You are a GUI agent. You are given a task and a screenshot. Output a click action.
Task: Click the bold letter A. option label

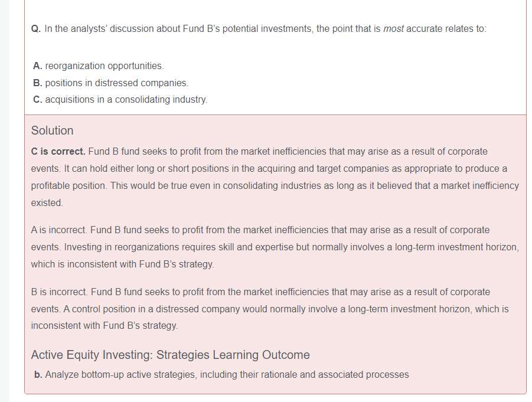click(38, 66)
